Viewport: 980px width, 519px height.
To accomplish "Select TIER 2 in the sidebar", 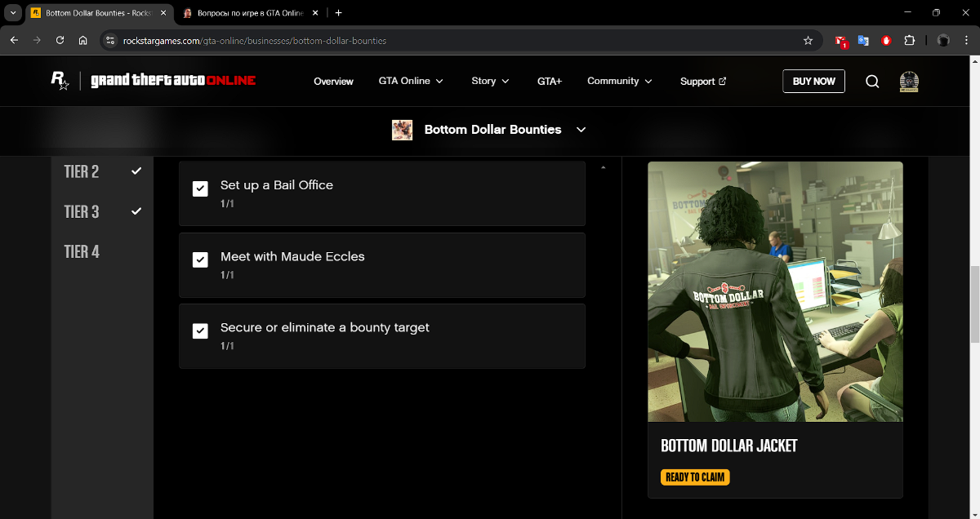I will coord(82,171).
